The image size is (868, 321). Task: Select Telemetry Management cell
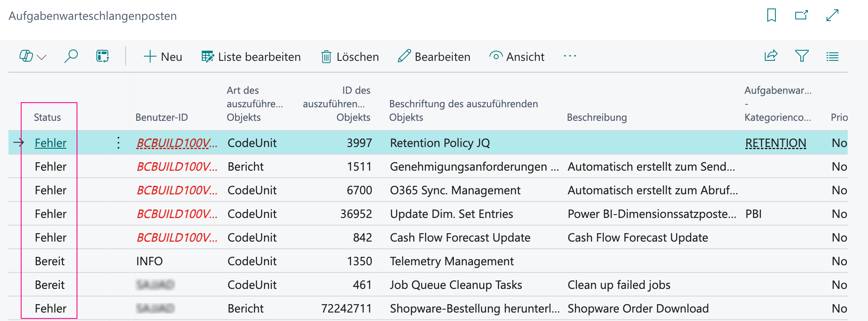tap(452, 261)
